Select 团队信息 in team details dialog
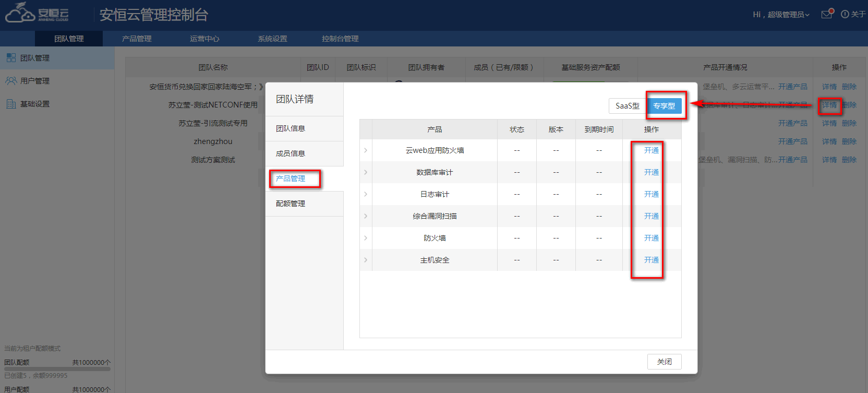 click(305, 128)
